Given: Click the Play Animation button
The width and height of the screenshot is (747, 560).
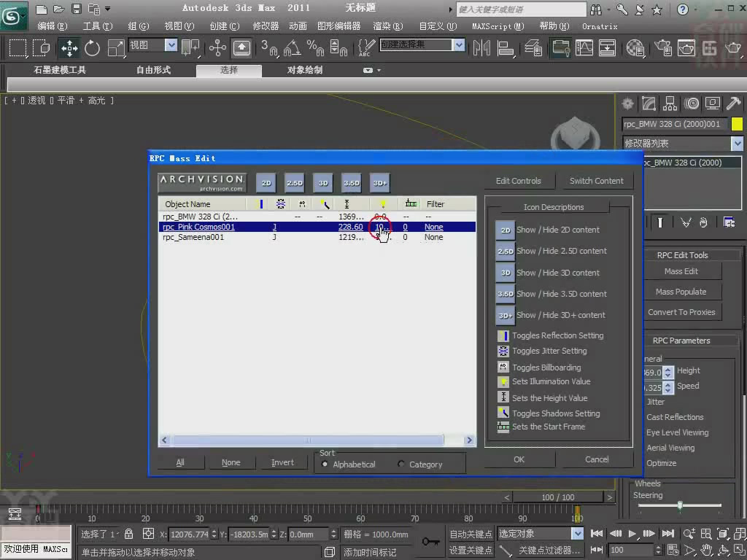Looking at the screenshot, I should (632, 534).
